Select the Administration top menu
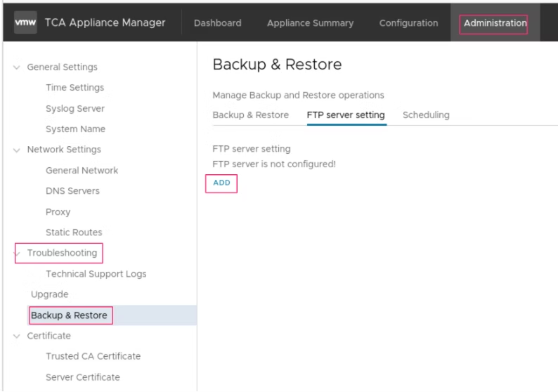This screenshot has width=558, height=392. click(x=495, y=23)
